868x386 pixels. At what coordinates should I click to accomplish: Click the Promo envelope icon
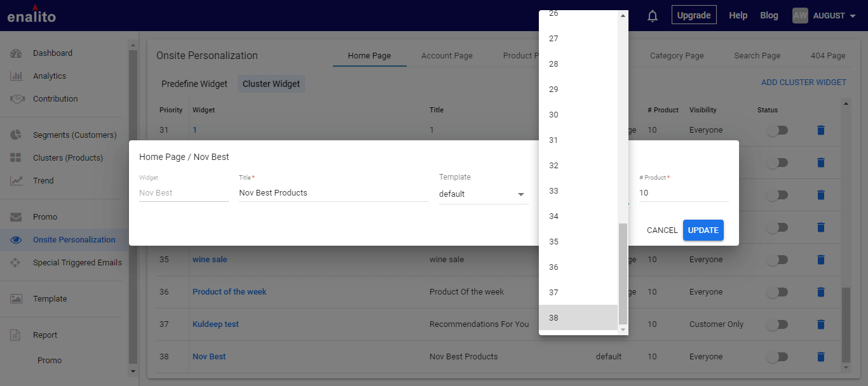point(17,217)
